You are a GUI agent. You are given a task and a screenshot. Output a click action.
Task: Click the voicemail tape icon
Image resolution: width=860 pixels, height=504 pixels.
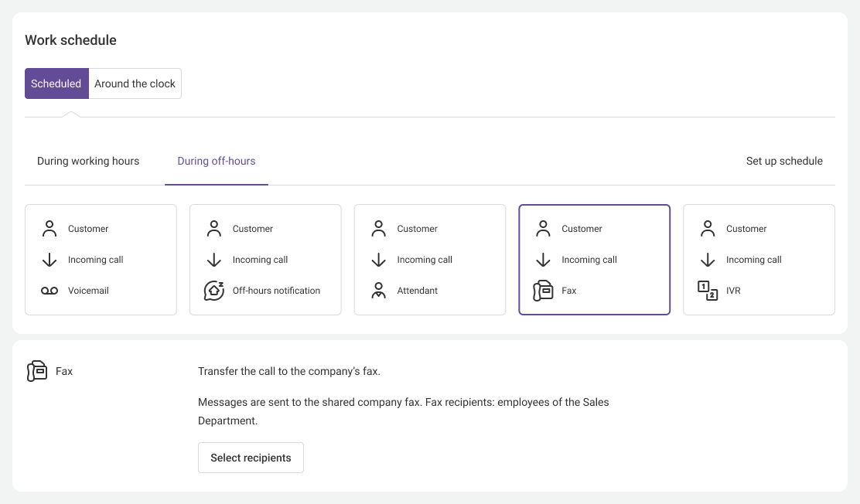pos(49,291)
